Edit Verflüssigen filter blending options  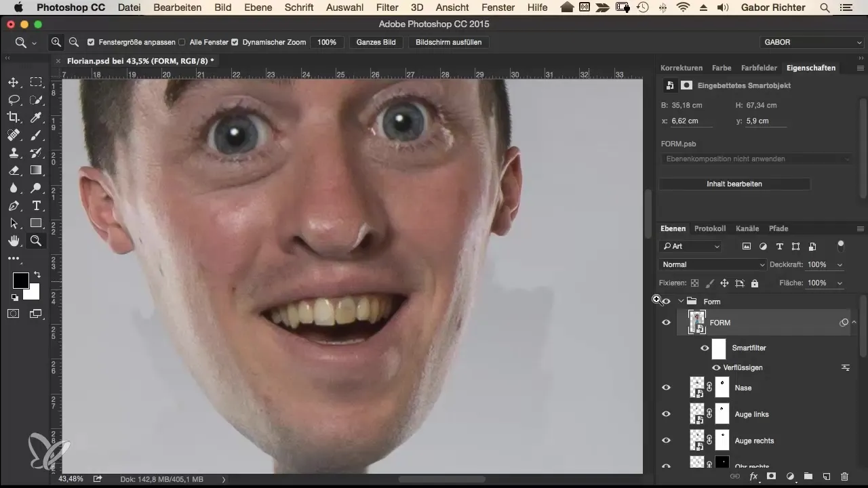(x=846, y=367)
